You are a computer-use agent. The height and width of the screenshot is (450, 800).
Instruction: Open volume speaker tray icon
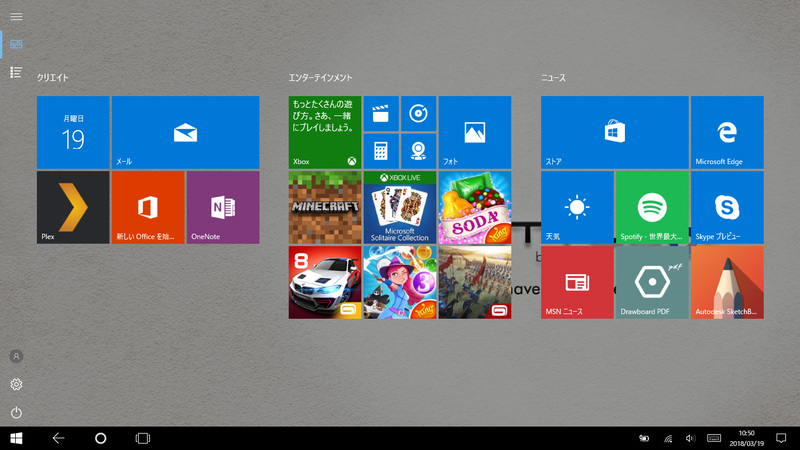[x=690, y=438]
